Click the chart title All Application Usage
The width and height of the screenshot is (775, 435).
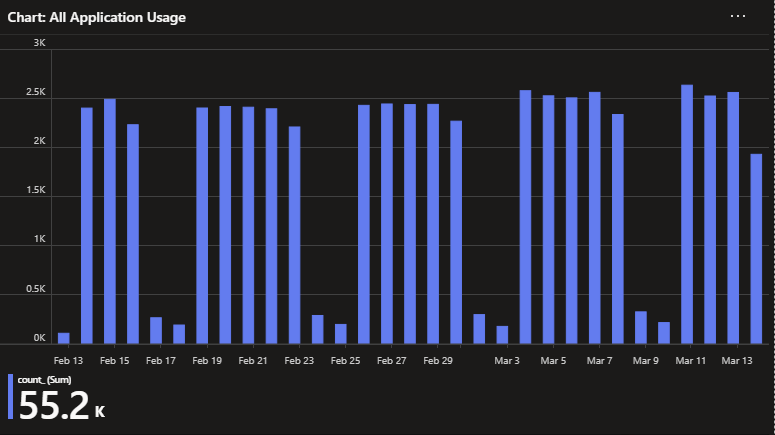pos(96,18)
